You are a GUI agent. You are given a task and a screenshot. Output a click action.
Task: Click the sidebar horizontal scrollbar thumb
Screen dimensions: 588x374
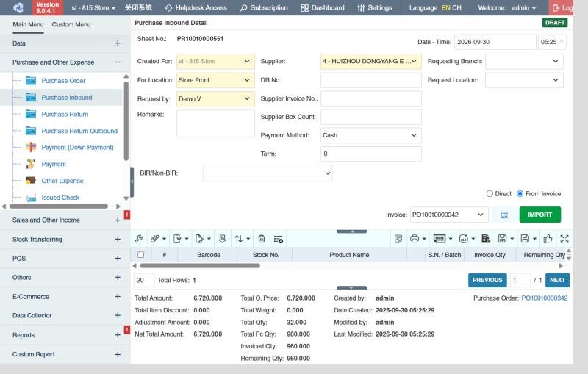coord(59,206)
